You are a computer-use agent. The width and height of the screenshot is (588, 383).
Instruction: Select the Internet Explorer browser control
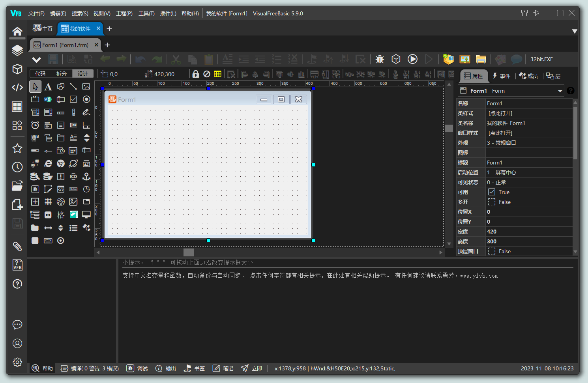48,164
